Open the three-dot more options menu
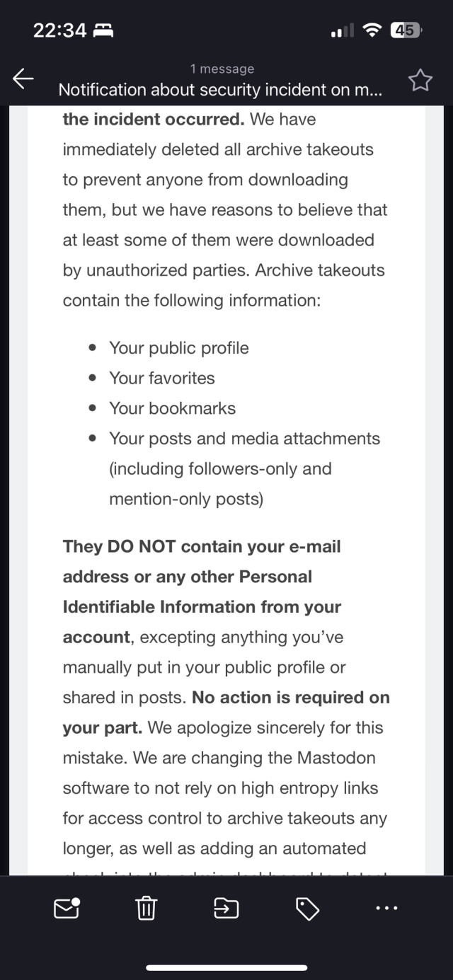This screenshot has width=453, height=980. [x=386, y=908]
